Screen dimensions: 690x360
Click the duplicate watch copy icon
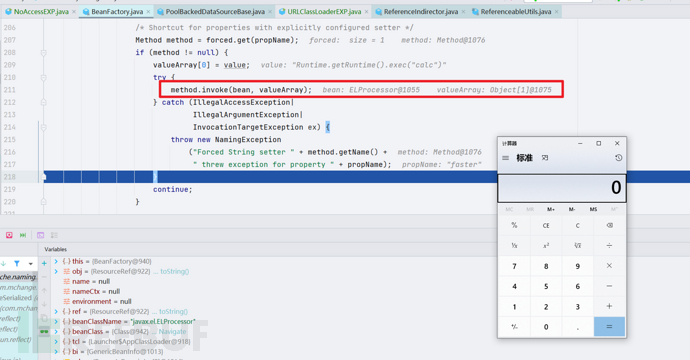coord(44,318)
